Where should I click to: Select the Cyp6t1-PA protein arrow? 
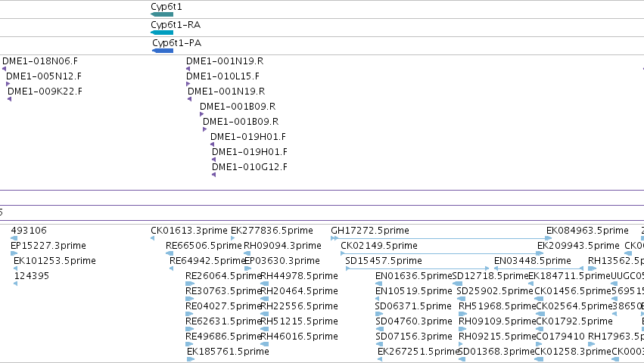[x=163, y=51]
